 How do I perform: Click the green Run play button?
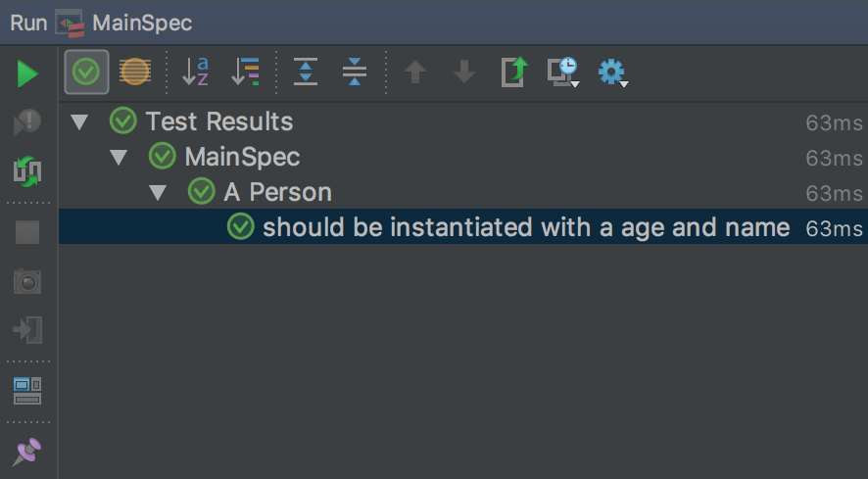click(x=27, y=73)
